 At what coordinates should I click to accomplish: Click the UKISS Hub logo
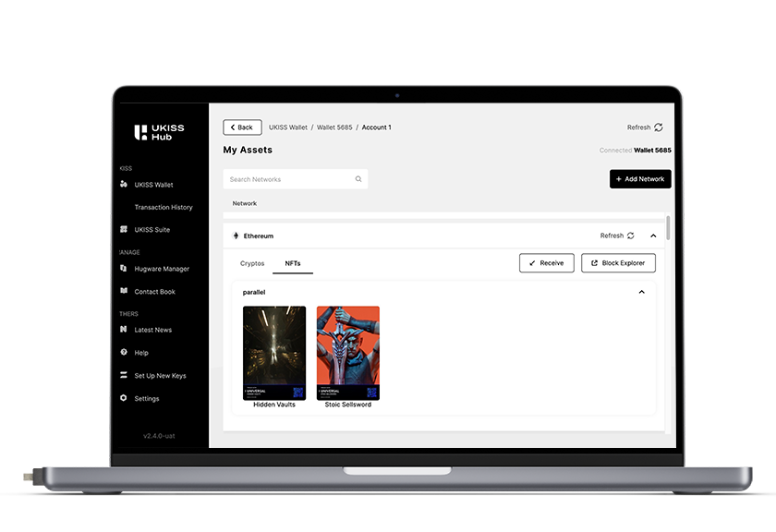click(159, 132)
